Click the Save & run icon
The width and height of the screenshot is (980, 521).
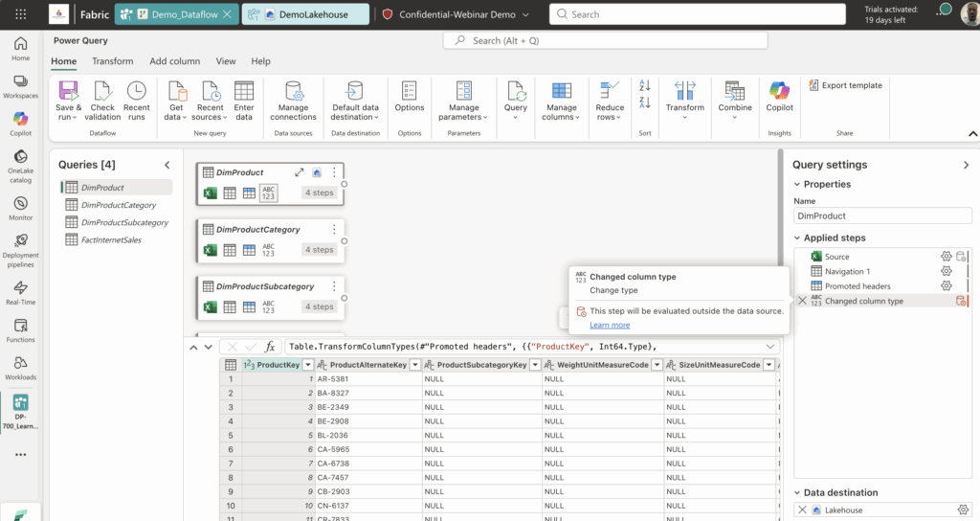[x=68, y=91]
